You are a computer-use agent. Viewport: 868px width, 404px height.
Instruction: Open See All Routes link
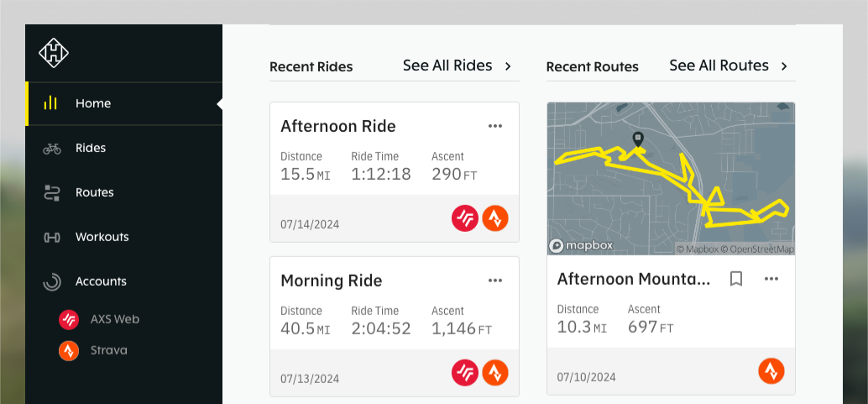coord(728,66)
